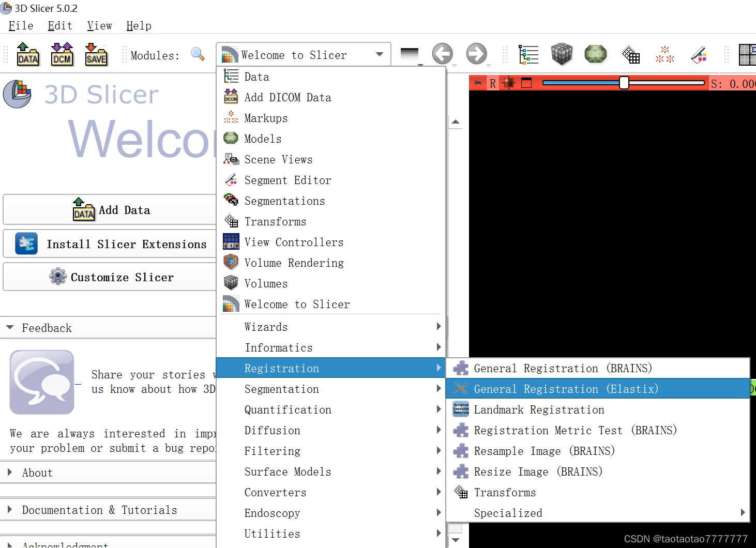Open the View menu

tap(99, 26)
